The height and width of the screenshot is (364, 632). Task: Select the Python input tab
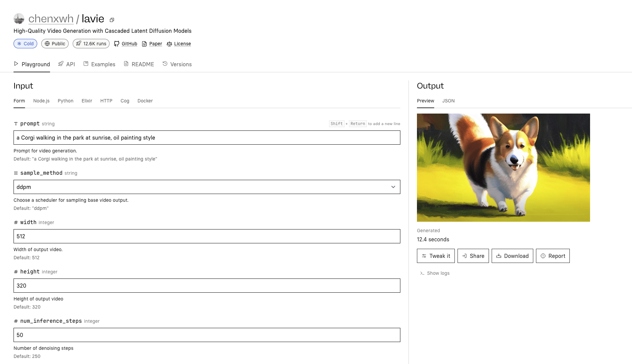[x=66, y=101]
